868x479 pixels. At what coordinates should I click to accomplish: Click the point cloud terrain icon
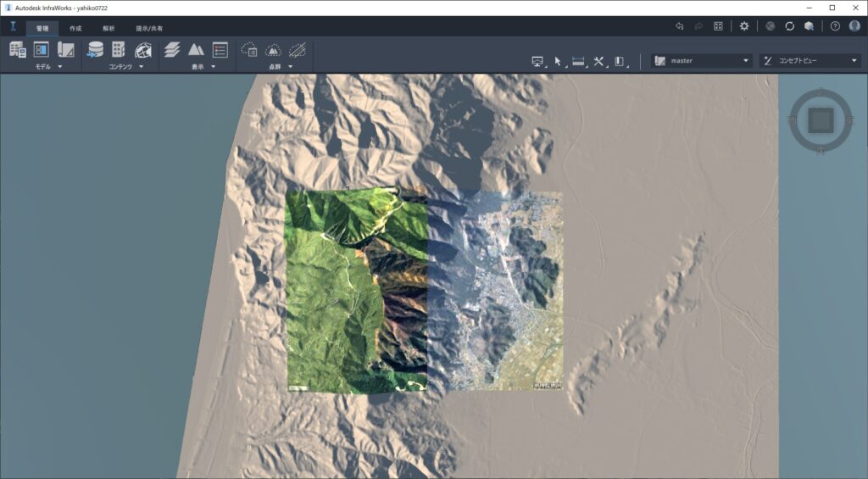273,50
